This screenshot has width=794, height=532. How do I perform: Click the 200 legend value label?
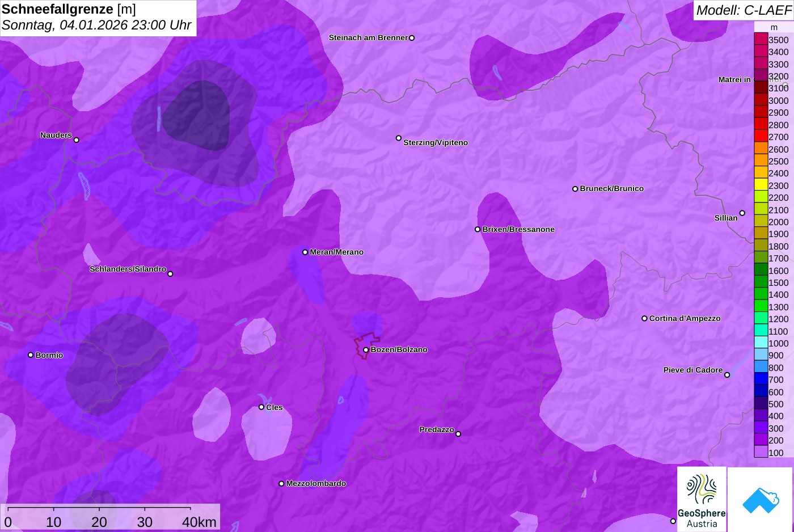coord(776,441)
